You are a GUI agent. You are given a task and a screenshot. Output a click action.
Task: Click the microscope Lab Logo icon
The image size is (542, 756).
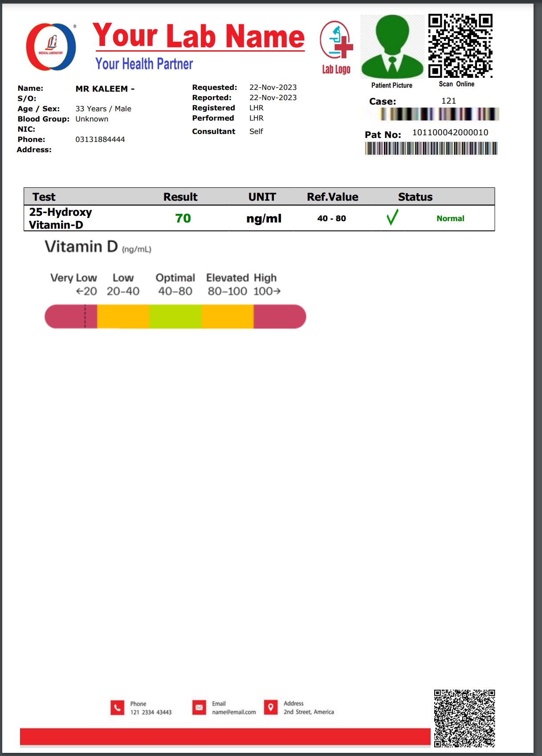click(336, 40)
